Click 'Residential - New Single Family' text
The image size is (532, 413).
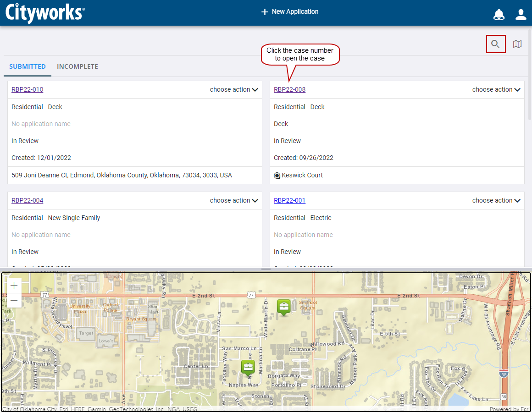coord(55,218)
